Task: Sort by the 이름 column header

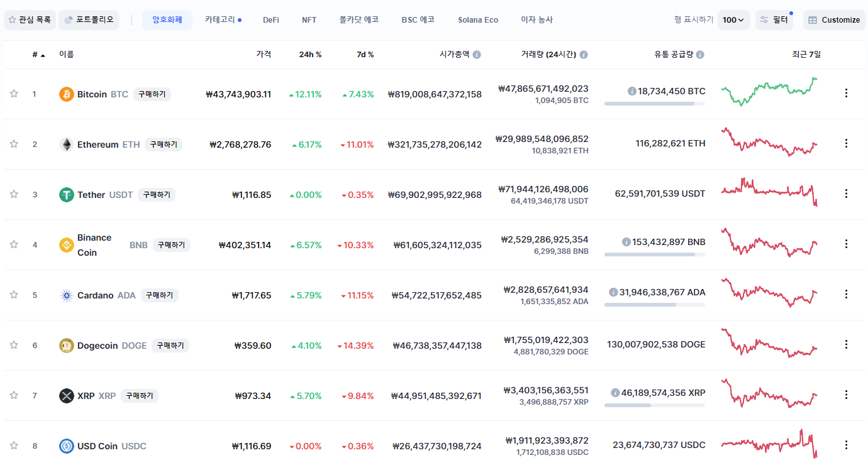Action: 66,55
